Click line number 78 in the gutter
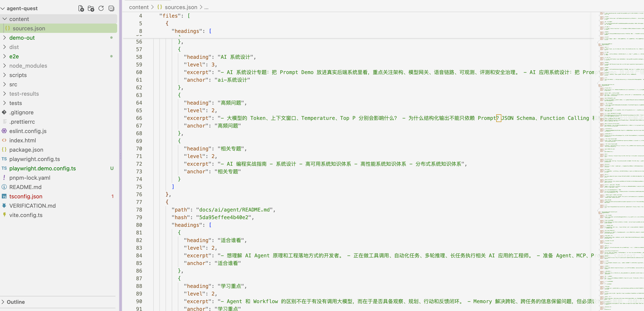Screen dimensions: 644x311 [139, 210]
